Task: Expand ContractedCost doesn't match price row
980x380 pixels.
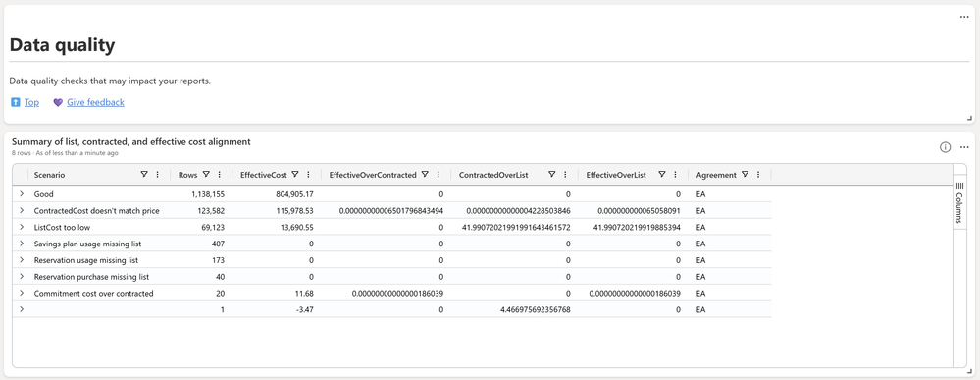Action: 22,210
